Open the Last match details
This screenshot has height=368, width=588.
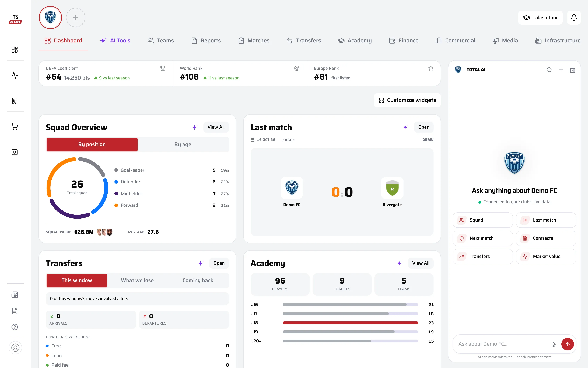pyautogui.click(x=424, y=127)
